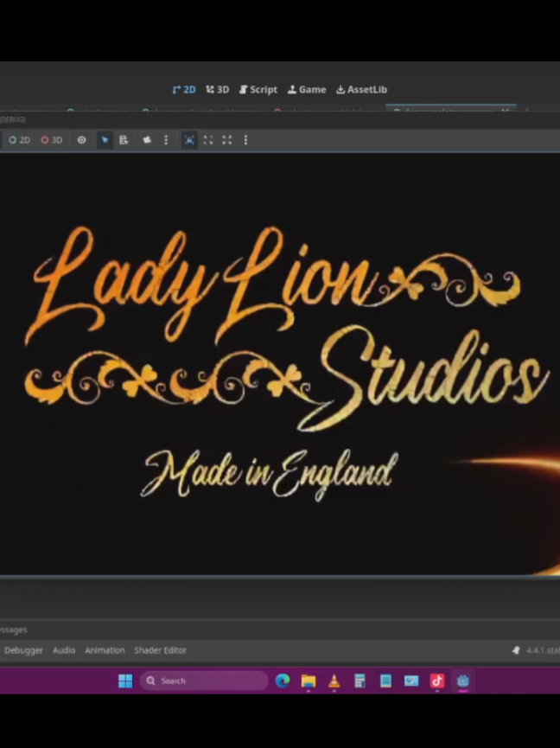Viewport: 560px width, 748px height.
Task: Click the icon beside the 4.4.1 version label
Action: (x=516, y=650)
